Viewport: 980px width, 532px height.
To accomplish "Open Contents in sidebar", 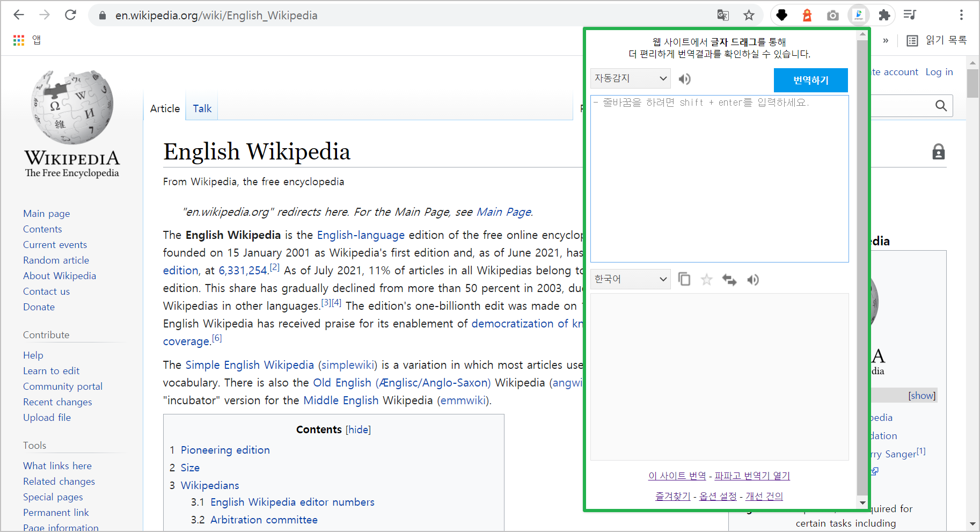I will click(x=42, y=229).
